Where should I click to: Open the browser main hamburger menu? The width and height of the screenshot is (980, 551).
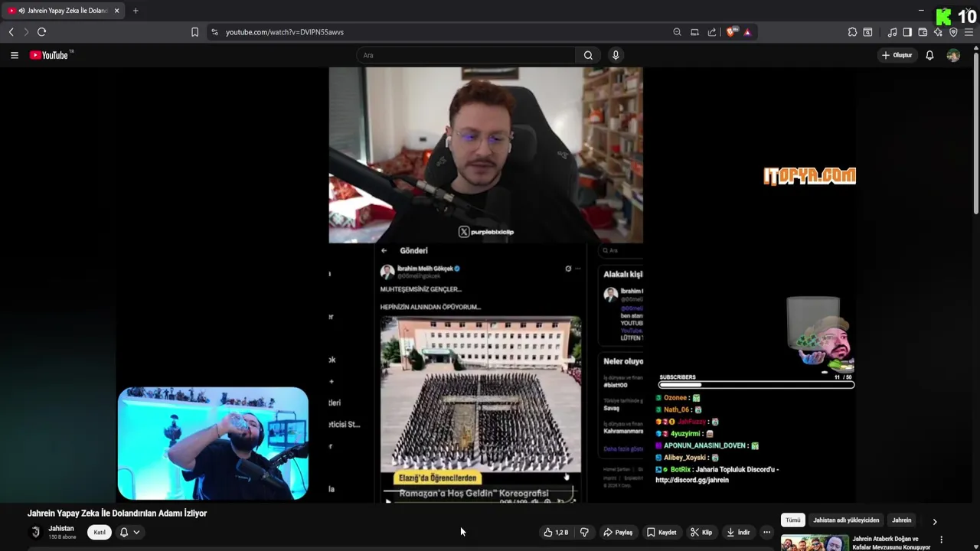tap(969, 32)
